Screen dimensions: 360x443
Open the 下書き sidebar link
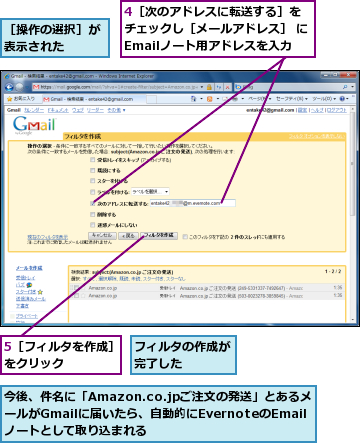click(x=22, y=306)
